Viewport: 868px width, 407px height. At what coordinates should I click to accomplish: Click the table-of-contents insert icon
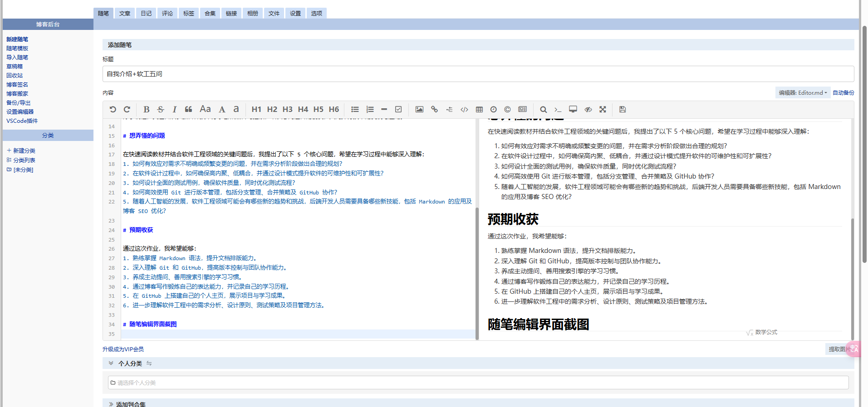[x=449, y=109]
